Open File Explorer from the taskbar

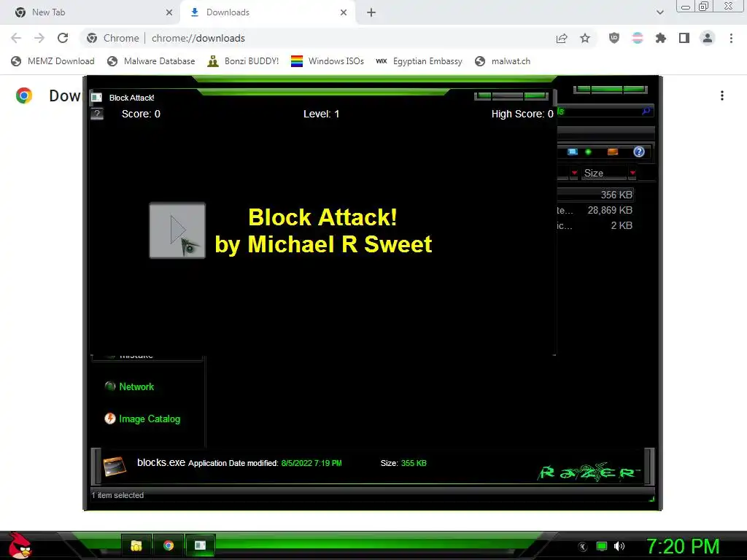click(x=136, y=545)
